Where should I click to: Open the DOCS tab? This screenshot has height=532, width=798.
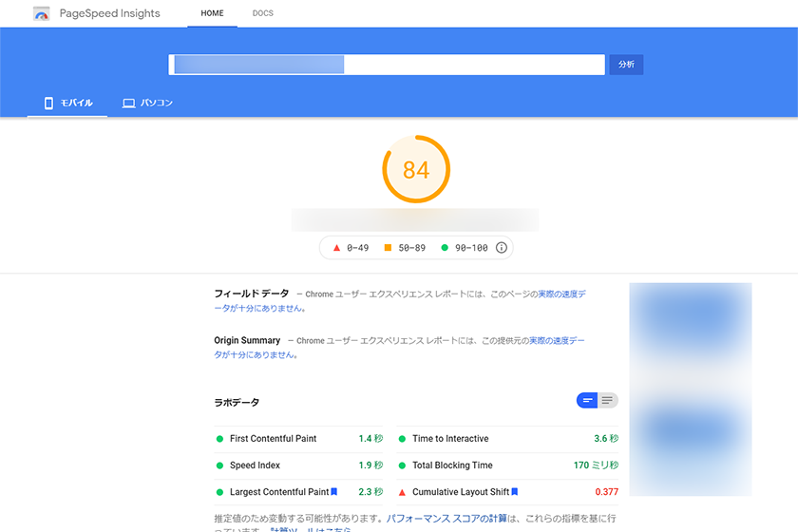point(262,14)
